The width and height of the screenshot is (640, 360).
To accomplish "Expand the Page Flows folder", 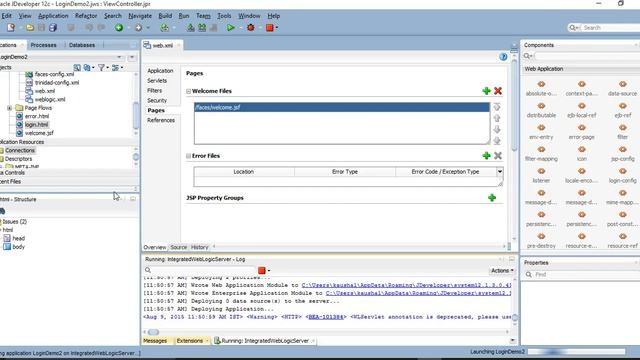I will pos(9,108).
